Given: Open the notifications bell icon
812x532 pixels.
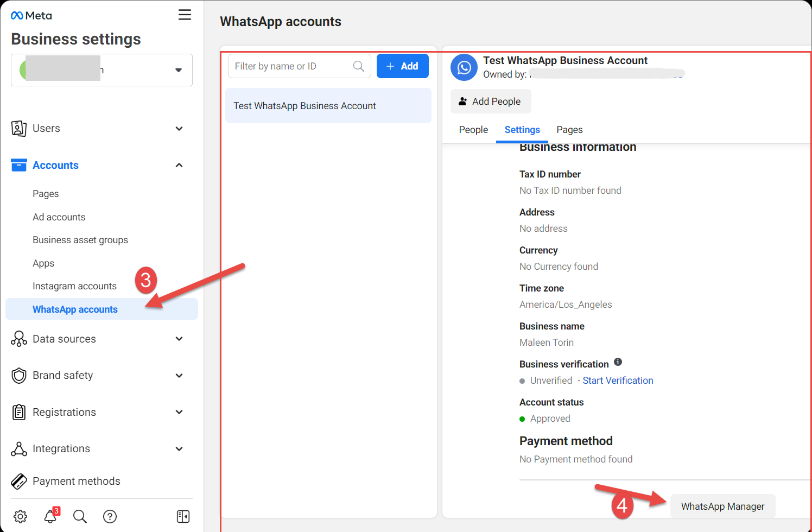Looking at the screenshot, I should (x=50, y=516).
